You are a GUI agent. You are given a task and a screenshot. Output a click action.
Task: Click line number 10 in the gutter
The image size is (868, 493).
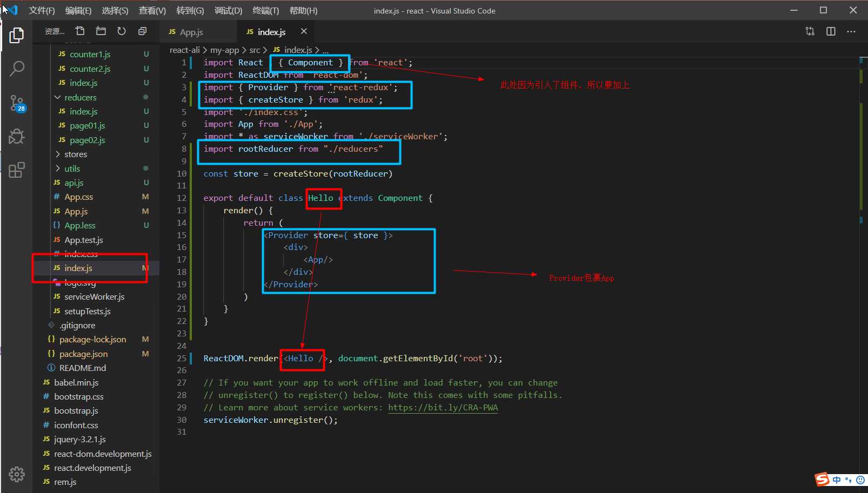(x=182, y=174)
